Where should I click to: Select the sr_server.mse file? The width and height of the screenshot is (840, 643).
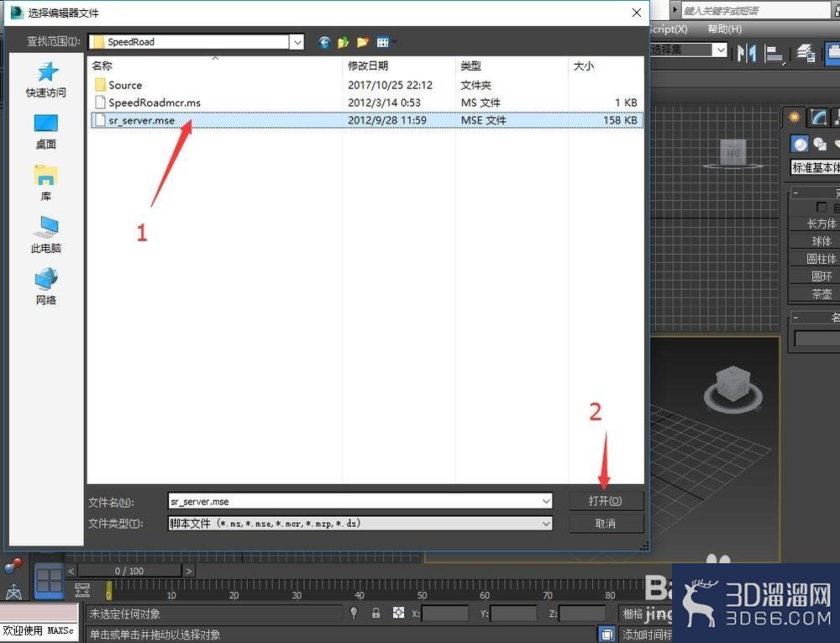366,120
